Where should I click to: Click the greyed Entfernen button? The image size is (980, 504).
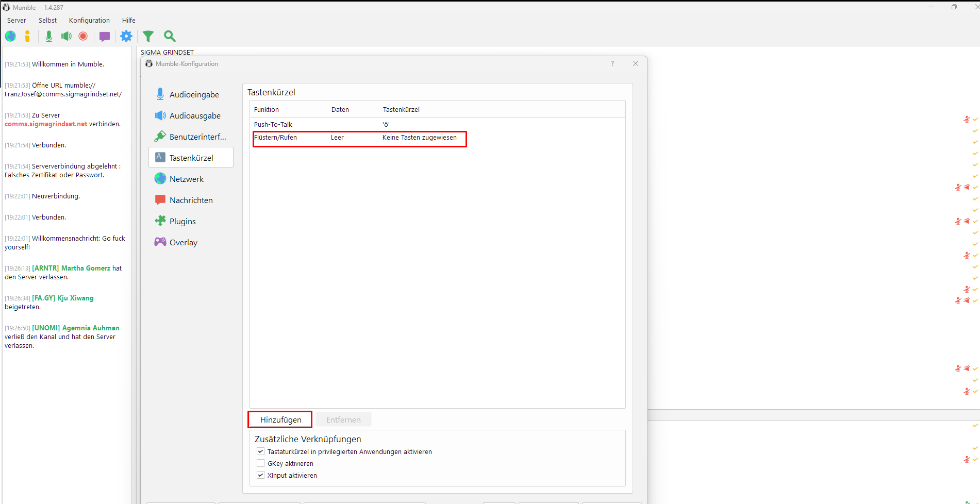[343, 419]
